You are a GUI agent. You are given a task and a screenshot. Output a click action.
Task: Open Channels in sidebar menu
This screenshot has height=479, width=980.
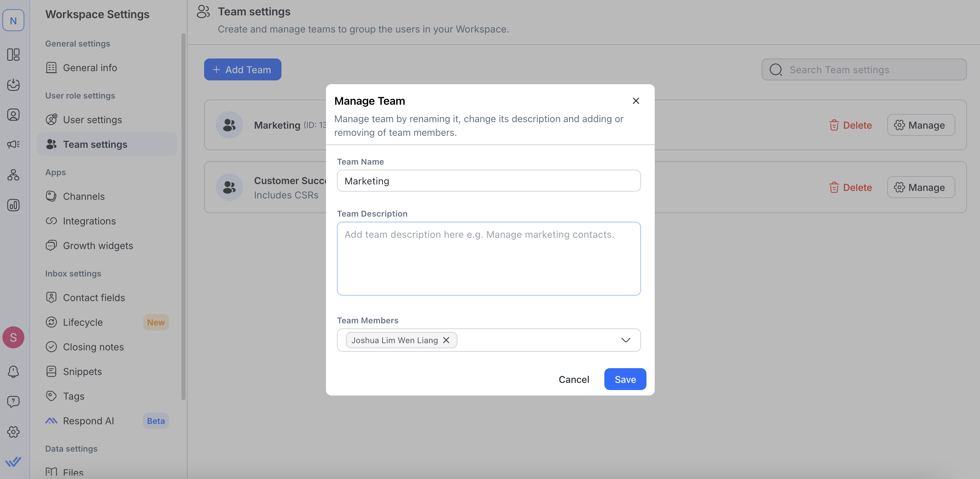click(x=84, y=196)
